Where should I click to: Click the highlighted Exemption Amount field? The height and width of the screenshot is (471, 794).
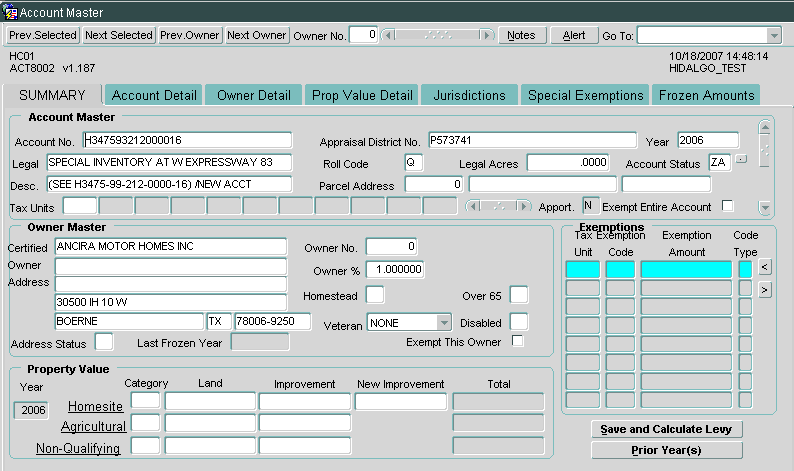click(x=686, y=269)
